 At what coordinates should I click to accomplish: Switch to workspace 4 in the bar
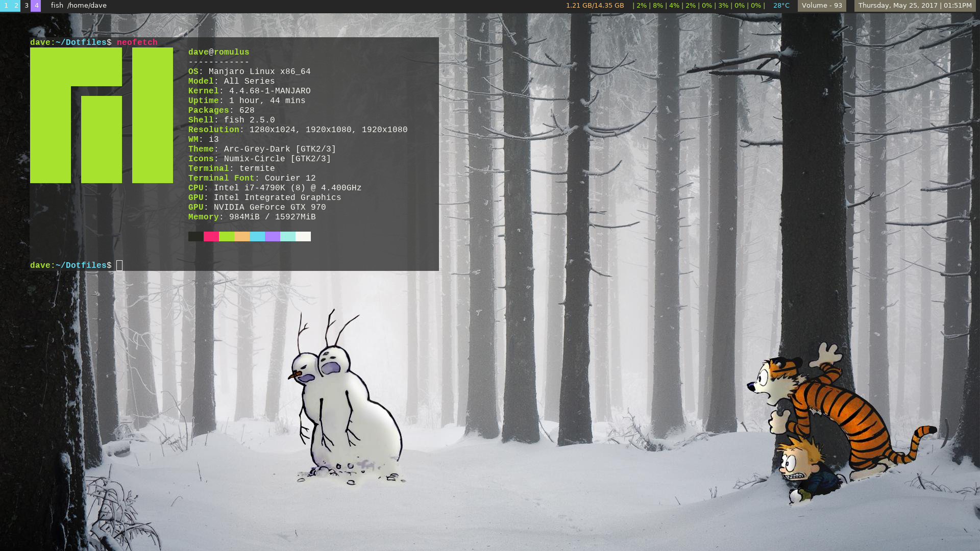[36, 6]
